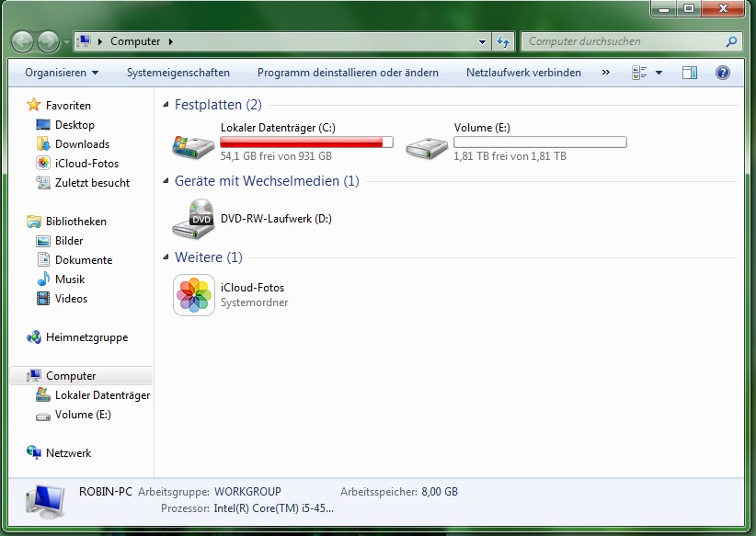Click the ROBIN-PC computer icon in details pane
Image resolution: width=756 pixels, height=536 pixels.
pos(45,501)
